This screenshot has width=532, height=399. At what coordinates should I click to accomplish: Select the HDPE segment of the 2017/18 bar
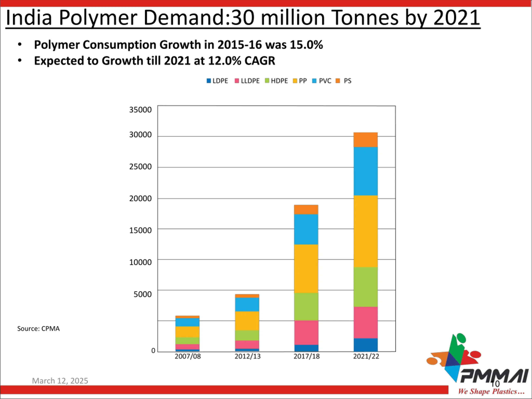[306, 307]
